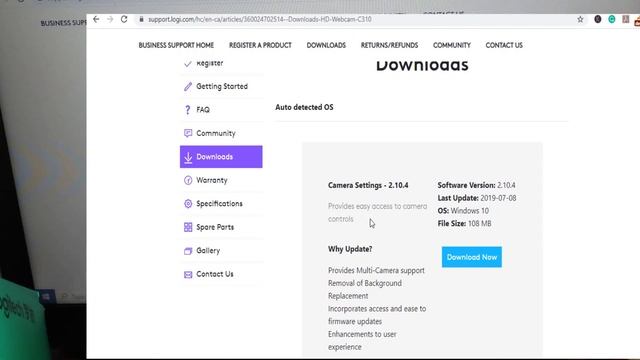The image size is (640, 360).
Task: Click the Download Now button
Action: click(x=471, y=257)
